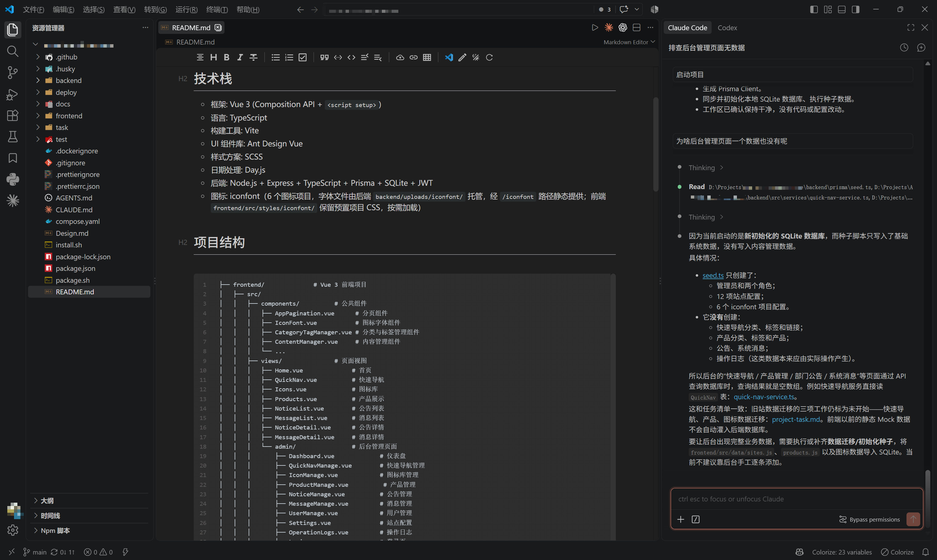Click the refresh icon in Markdown toolbar

tap(490, 57)
